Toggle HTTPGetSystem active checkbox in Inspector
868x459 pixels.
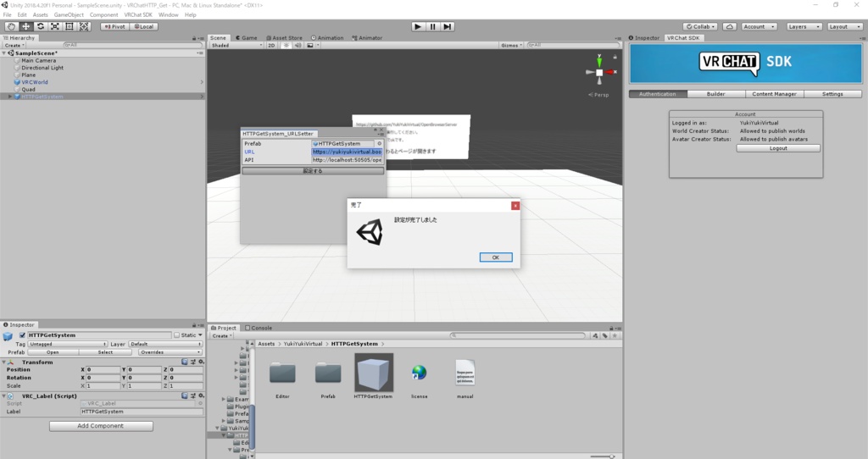pyautogui.click(x=22, y=335)
